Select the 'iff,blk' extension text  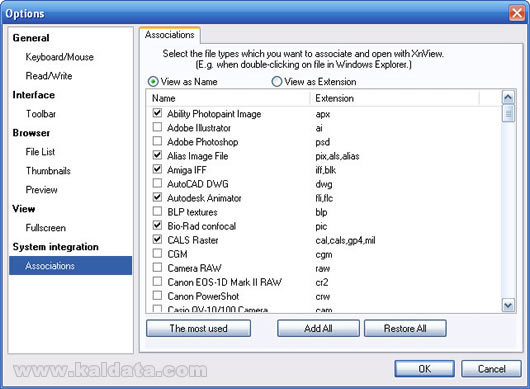pos(326,170)
